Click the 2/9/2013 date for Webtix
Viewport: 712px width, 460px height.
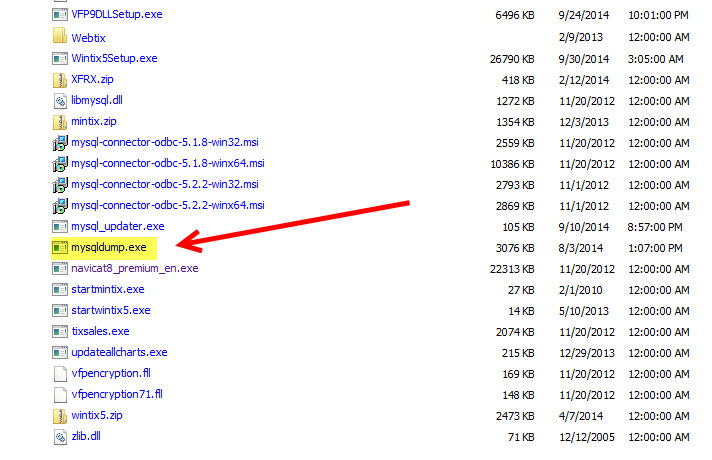pyautogui.click(x=581, y=37)
